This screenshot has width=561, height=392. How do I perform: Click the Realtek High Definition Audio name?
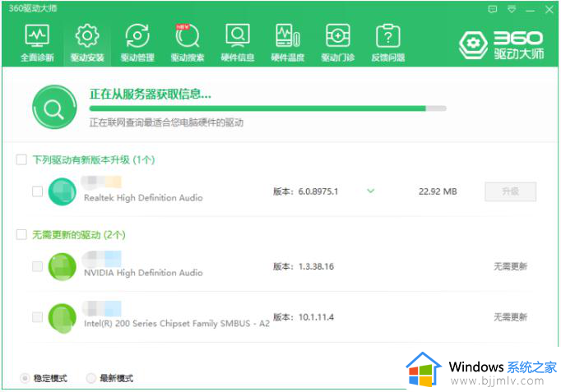143,198
